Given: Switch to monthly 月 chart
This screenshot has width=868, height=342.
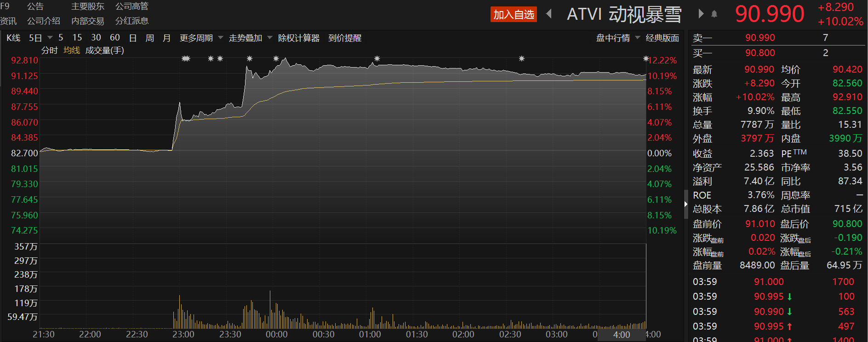Looking at the screenshot, I should coord(167,38).
